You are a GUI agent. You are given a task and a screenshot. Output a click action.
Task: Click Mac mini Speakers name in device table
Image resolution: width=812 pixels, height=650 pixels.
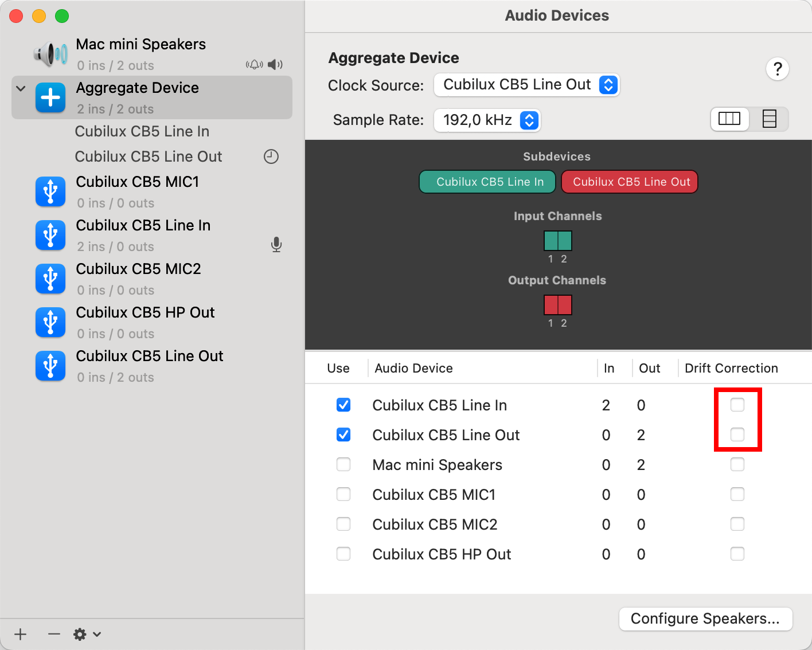(x=437, y=465)
